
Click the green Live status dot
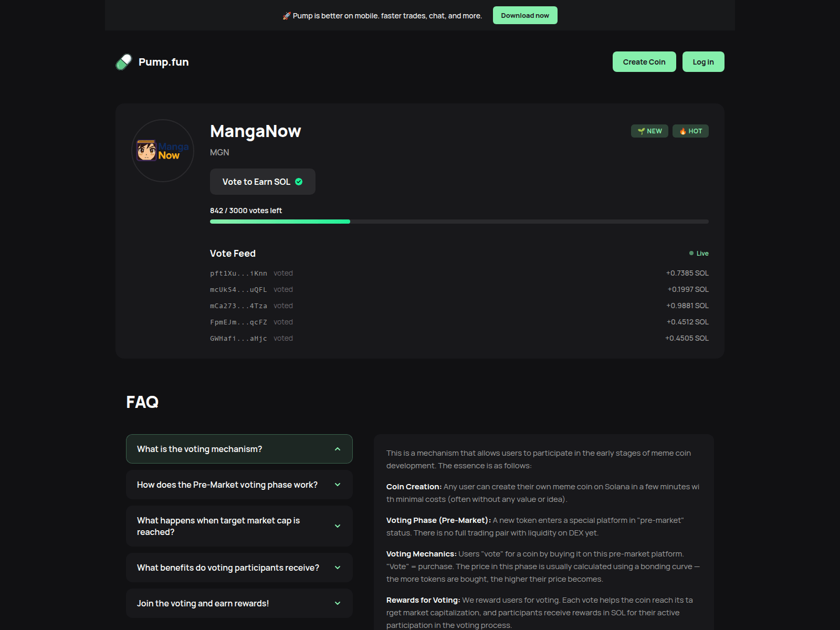[x=692, y=253]
